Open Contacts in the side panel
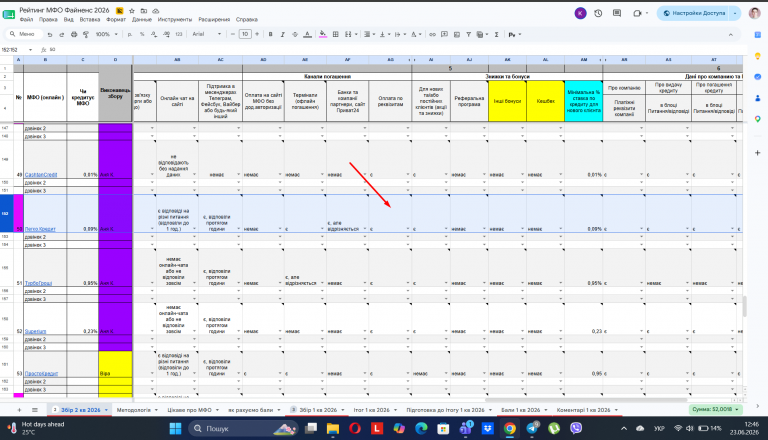Image resolution: width=768 pixels, height=440 pixels. pos(757,98)
